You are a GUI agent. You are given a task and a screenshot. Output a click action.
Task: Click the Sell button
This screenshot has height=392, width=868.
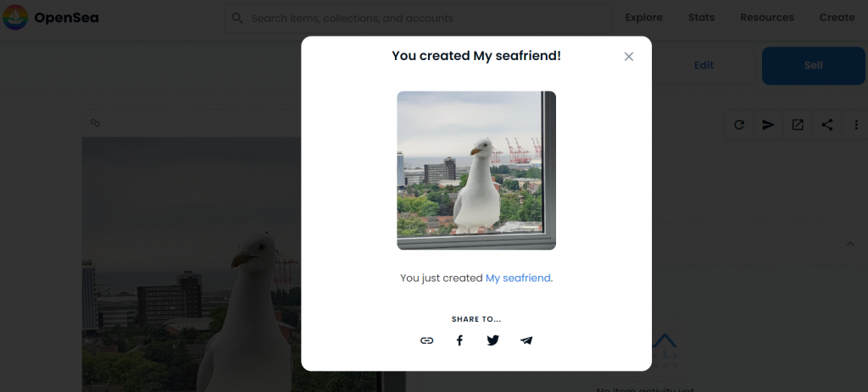pos(813,65)
